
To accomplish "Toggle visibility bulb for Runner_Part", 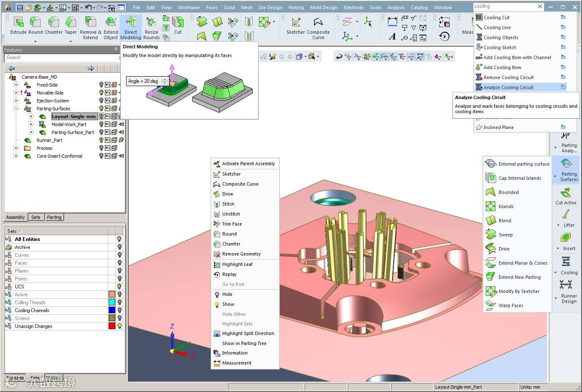I will tap(101, 140).
